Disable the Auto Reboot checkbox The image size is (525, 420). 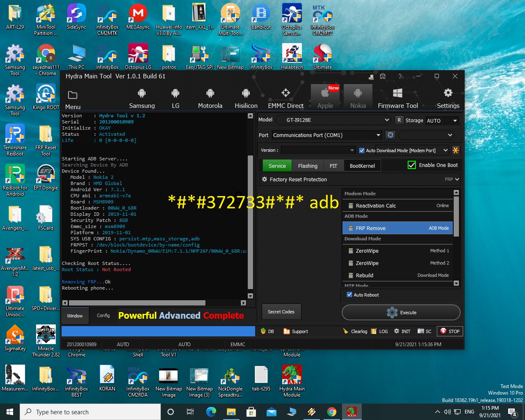point(349,294)
